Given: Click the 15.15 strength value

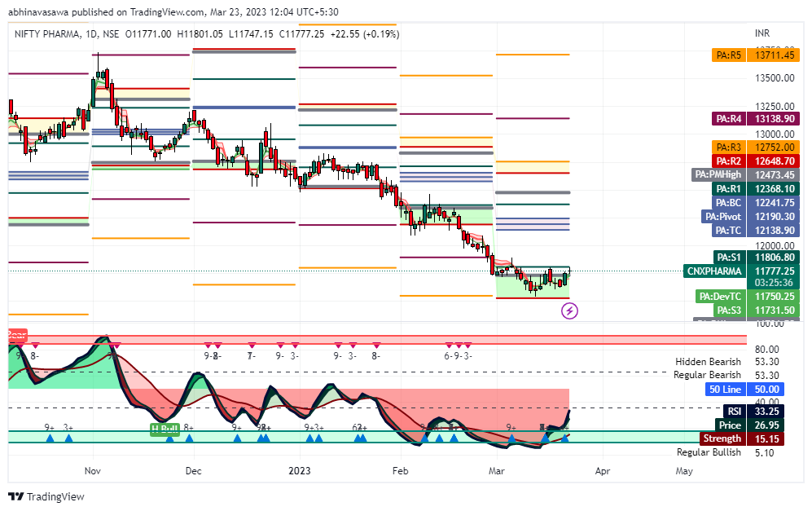Looking at the screenshot, I should click(766, 438).
